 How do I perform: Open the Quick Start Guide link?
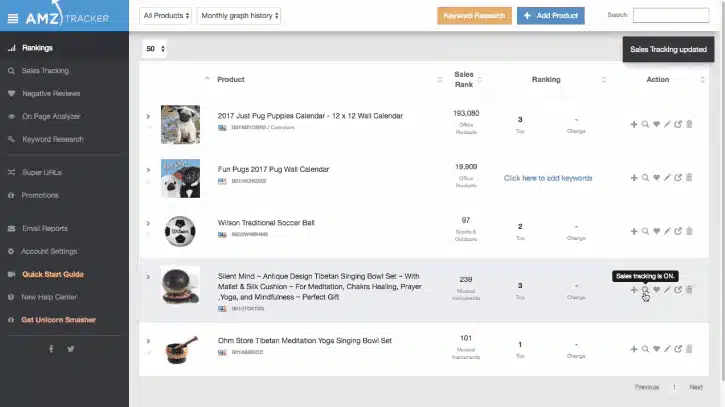53,274
